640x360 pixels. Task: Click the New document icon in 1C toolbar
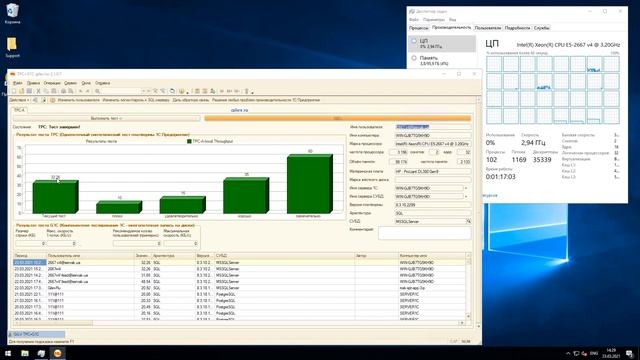coord(13,91)
